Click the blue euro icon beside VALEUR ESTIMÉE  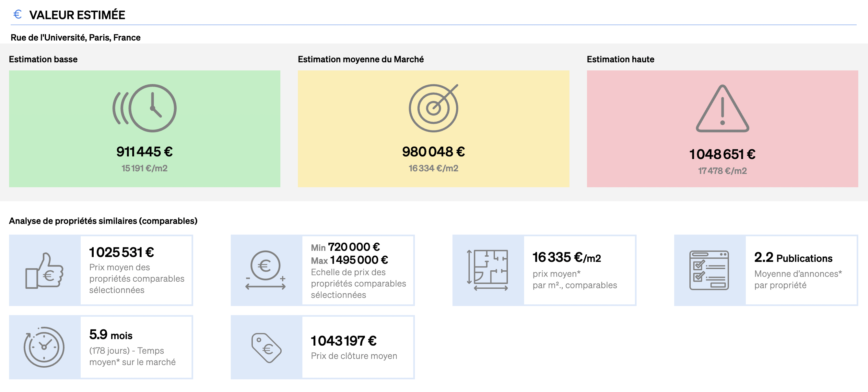click(x=18, y=14)
